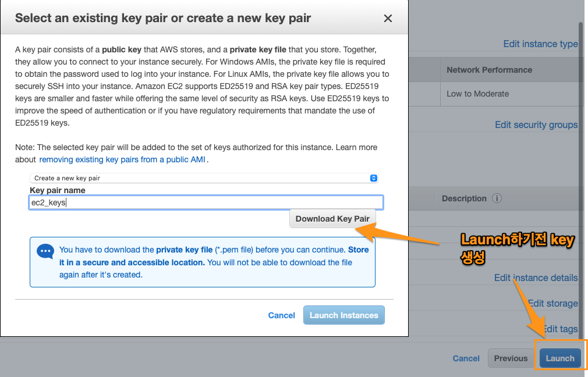Viewport: 588px width, 377px height.
Task: Open the 'Create a new key pair' dropdown
Action: click(204, 178)
